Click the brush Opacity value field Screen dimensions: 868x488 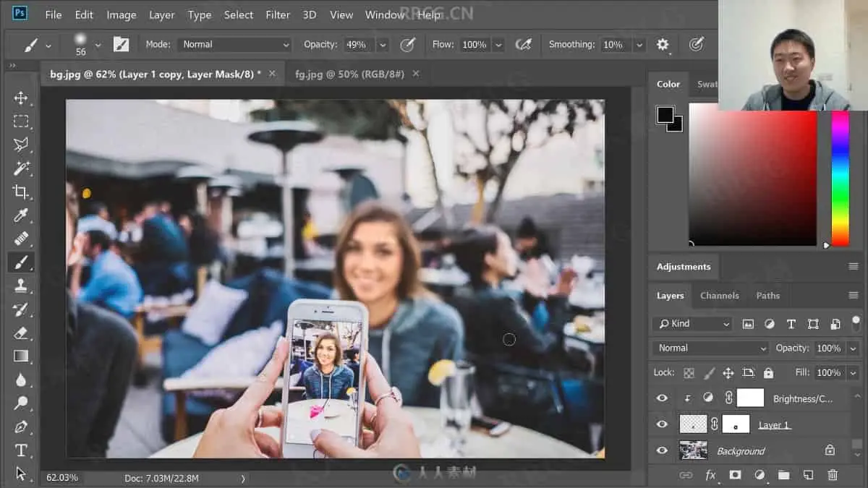click(x=356, y=45)
